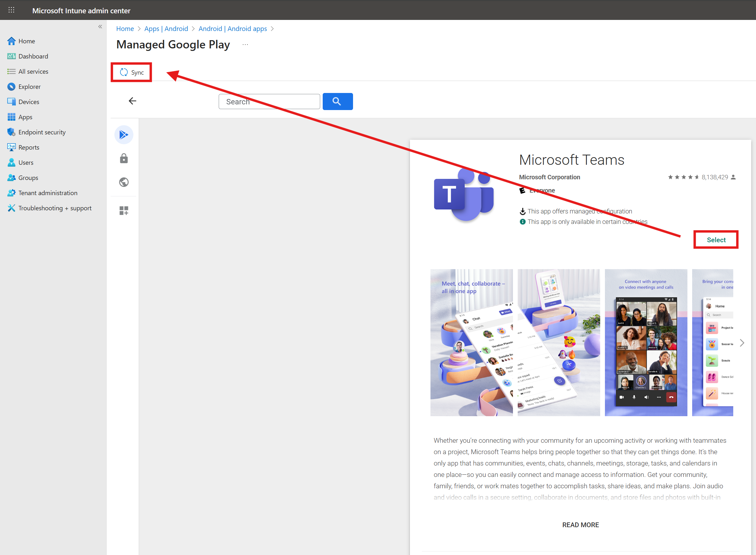The image size is (756, 555).
Task: Open the app launcher waffle icon
Action: 11,10
